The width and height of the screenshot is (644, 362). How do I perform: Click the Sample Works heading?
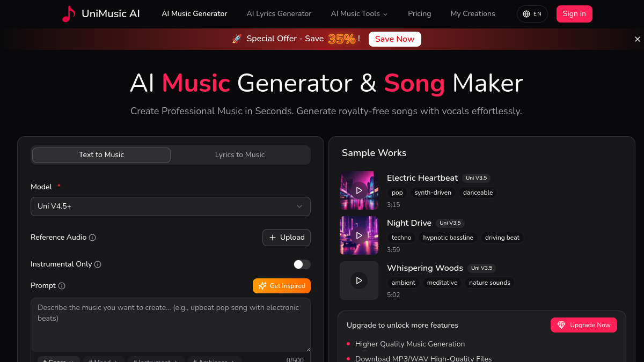click(x=374, y=153)
